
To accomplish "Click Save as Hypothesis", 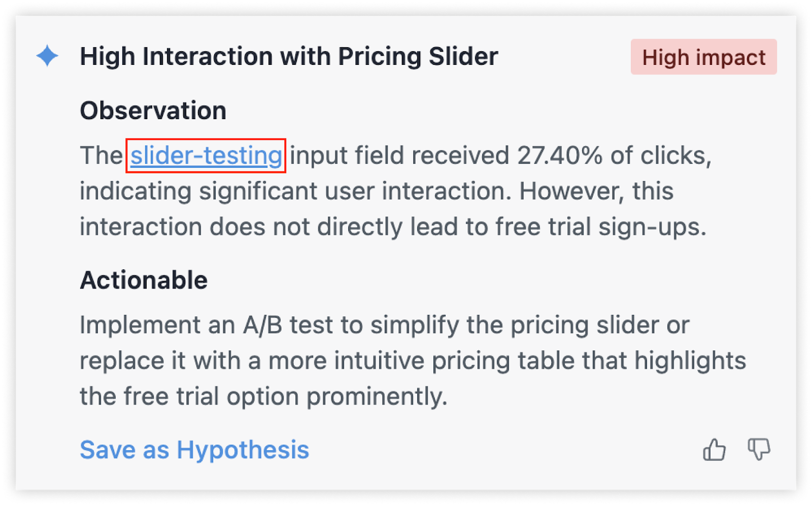I will [x=194, y=450].
